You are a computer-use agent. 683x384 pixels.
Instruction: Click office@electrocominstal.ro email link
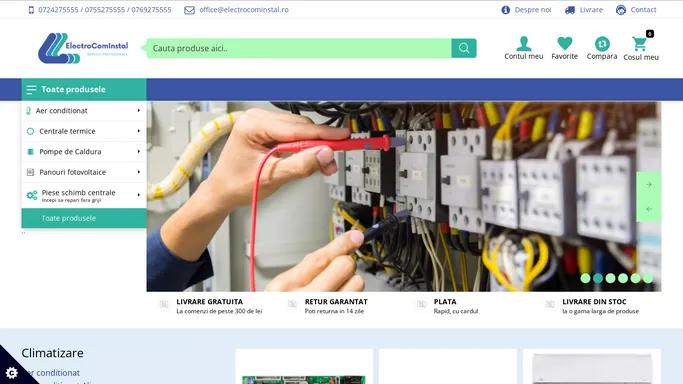244,10
